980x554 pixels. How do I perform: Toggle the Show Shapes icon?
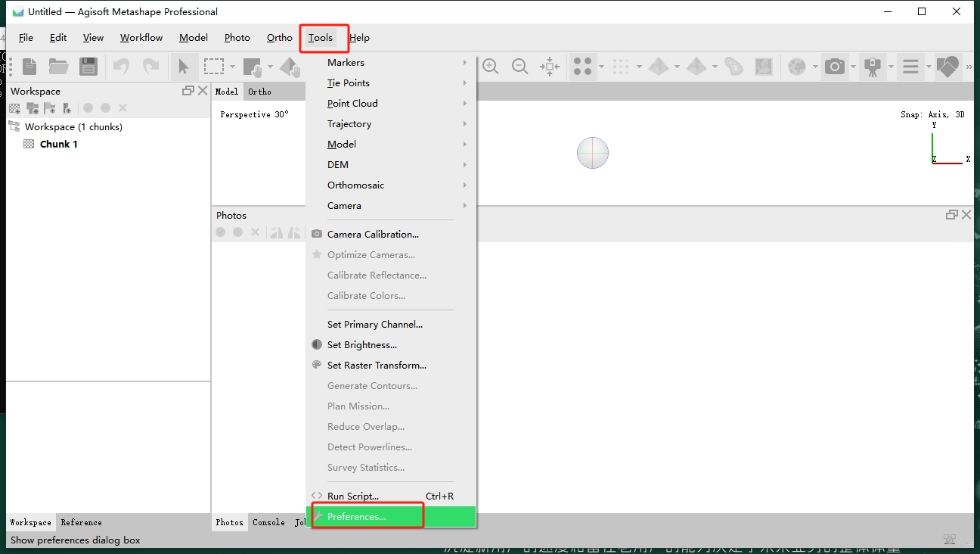point(947,67)
